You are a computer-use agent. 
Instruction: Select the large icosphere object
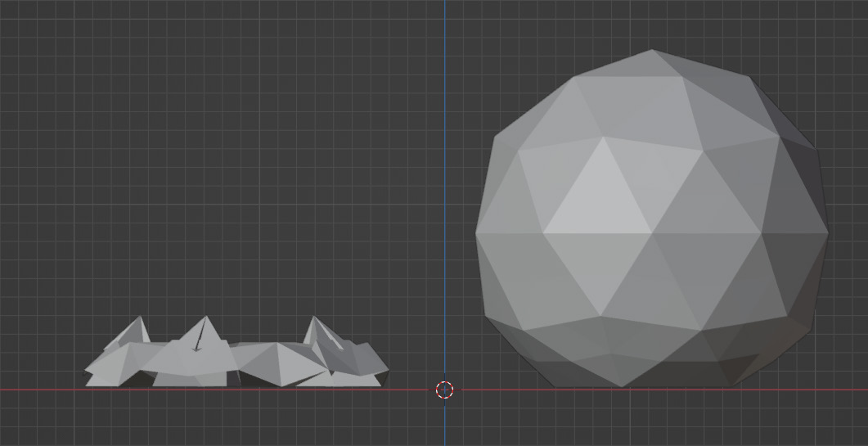pos(652,218)
